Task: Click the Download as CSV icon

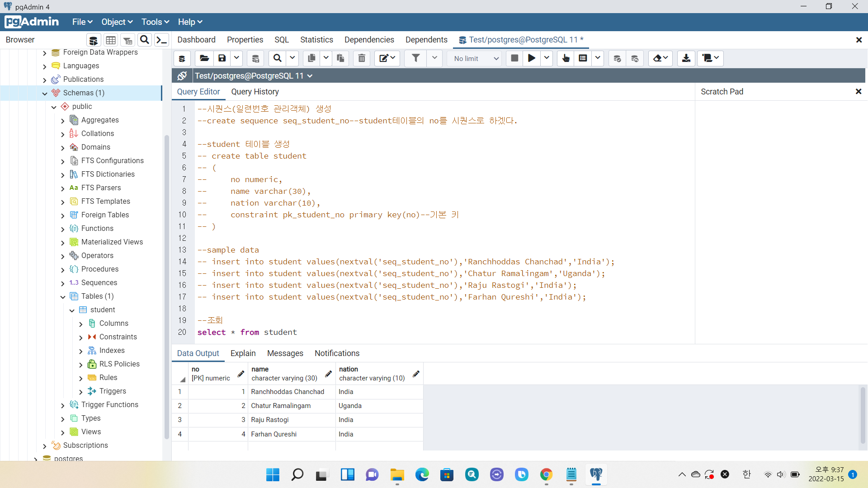Action: click(x=686, y=58)
